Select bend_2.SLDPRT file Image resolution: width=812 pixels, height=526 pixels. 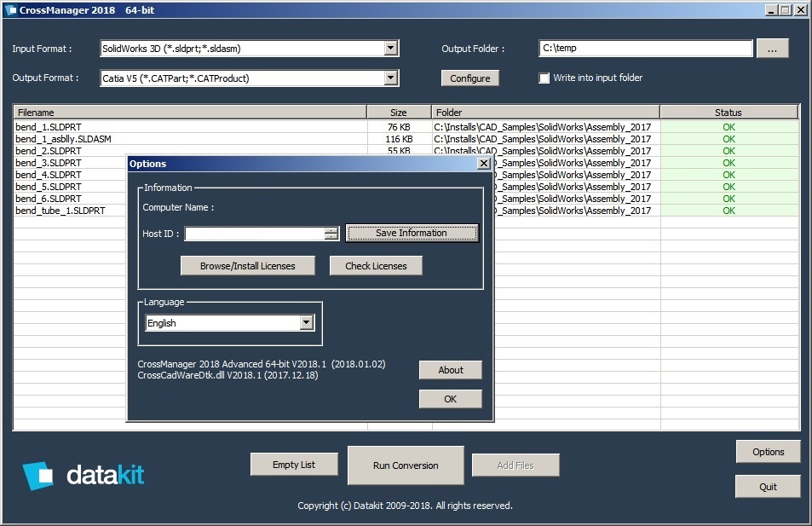pyautogui.click(x=49, y=151)
